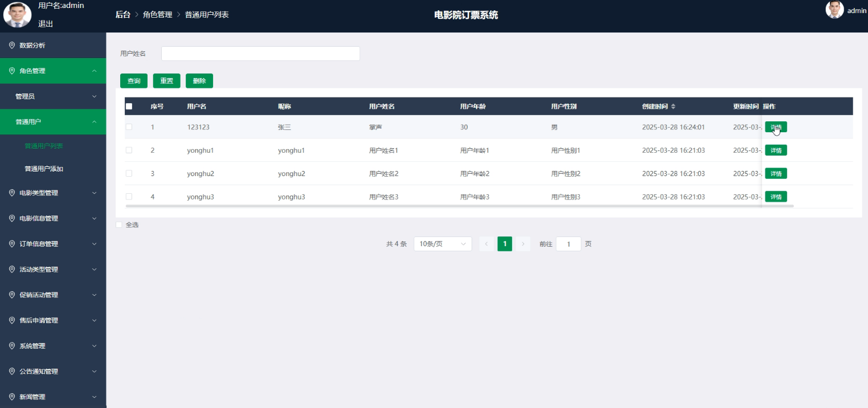This screenshot has height=408, width=868.
Task: Select page 1 in pagination
Action: click(505, 244)
